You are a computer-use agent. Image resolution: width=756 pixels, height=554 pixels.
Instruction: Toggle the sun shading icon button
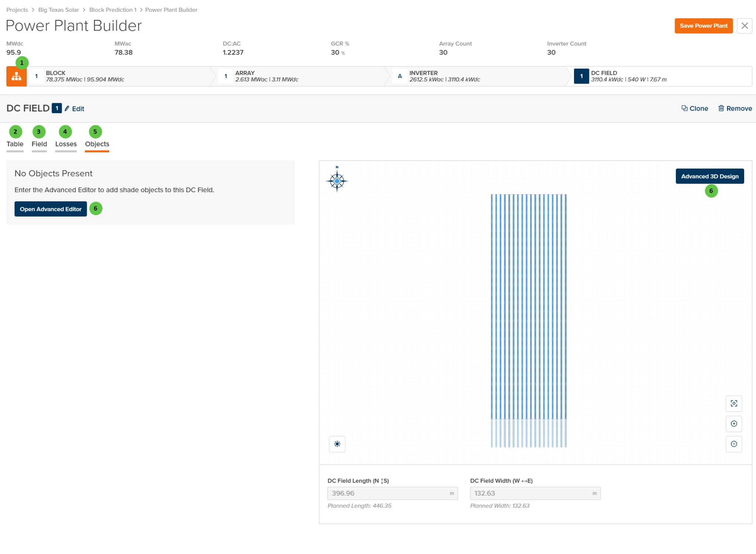[337, 444]
